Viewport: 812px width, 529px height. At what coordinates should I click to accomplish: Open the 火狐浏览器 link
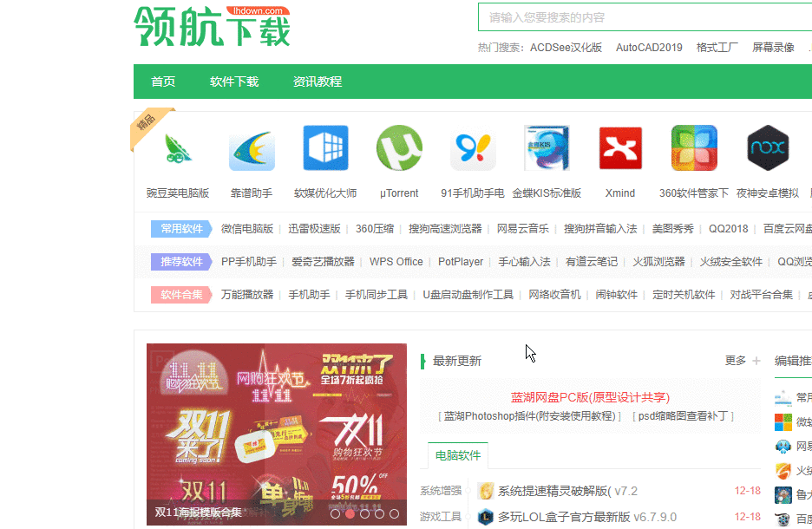pos(658,262)
